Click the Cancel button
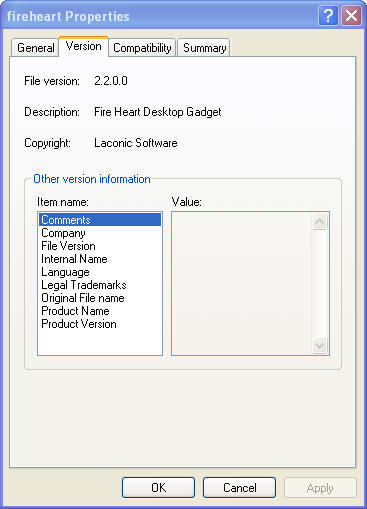 (239, 488)
